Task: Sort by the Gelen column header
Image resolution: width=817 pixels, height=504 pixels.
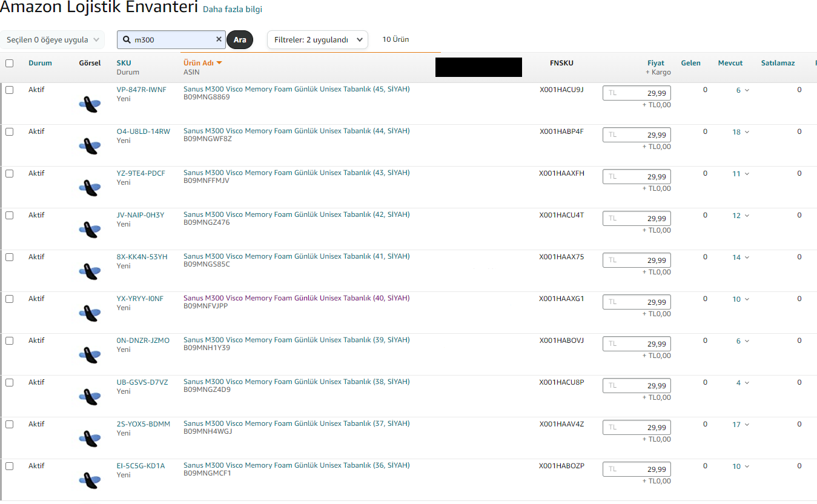Action: pyautogui.click(x=690, y=63)
